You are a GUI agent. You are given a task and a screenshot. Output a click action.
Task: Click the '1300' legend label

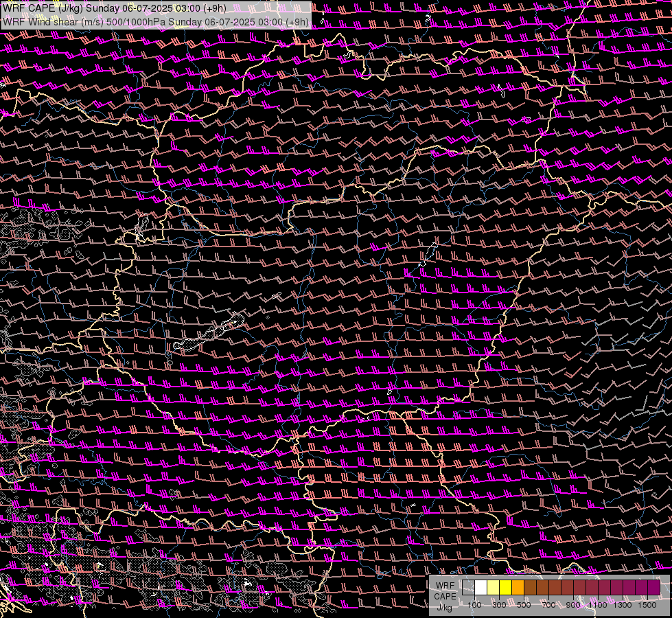tap(623, 605)
